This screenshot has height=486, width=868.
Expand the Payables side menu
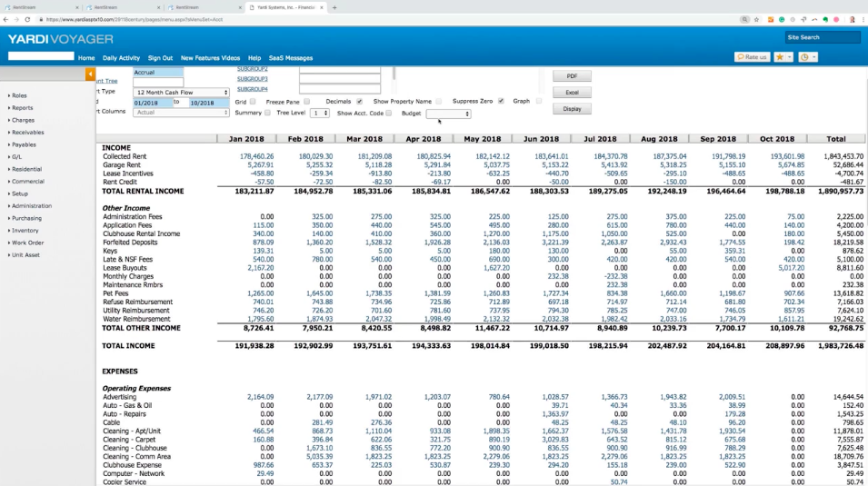[x=22, y=144]
